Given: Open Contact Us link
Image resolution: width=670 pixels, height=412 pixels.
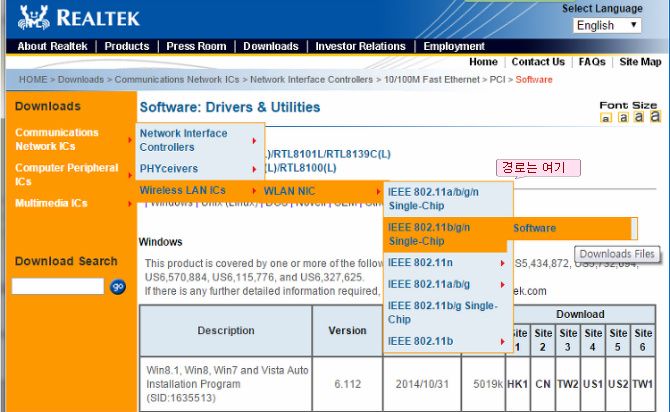Looking at the screenshot, I should [x=538, y=62].
